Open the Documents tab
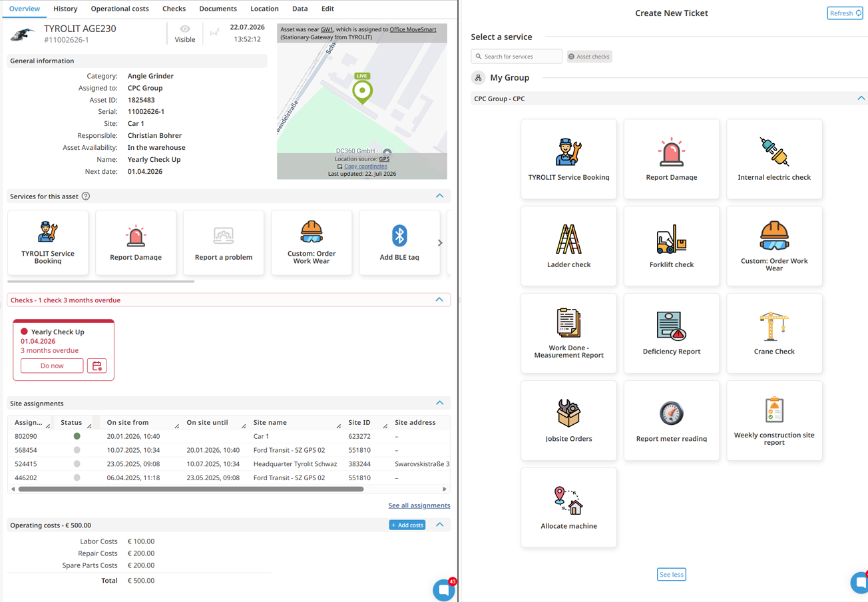The height and width of the screenshot is (602, 868). (x=218, y=9)
